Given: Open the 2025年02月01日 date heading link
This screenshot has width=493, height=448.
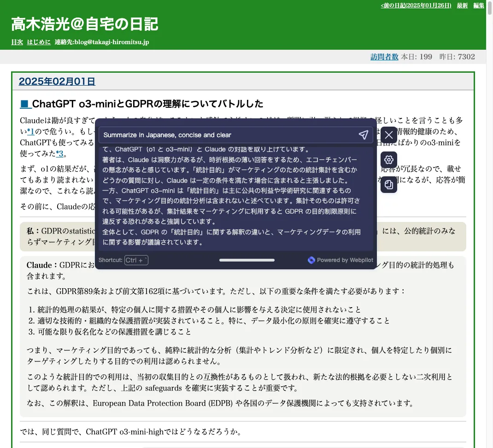Looking at the screenshot, I should (x=57, y=81).
